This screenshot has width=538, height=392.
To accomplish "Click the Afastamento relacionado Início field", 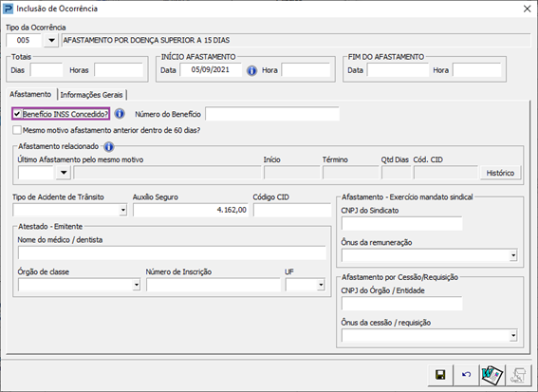I will click(291, 173).
